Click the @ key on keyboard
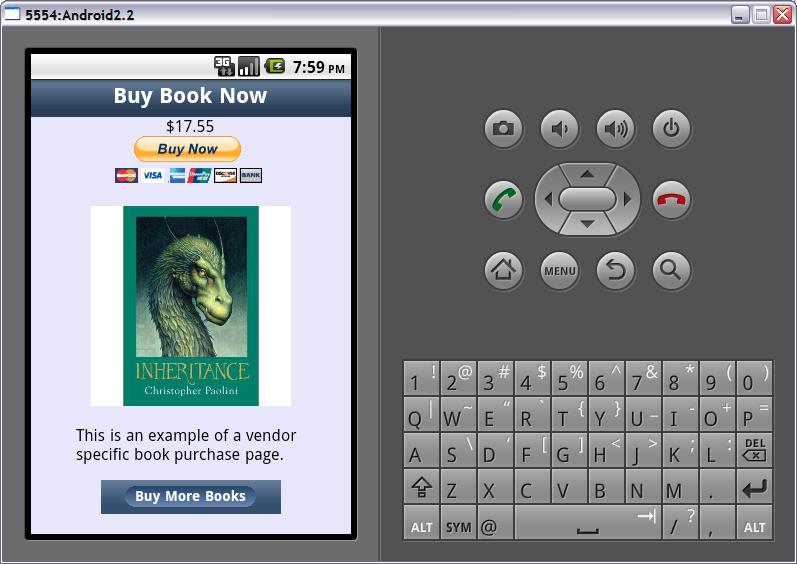This screenshot has width=797, height=564. click(495, 522)
